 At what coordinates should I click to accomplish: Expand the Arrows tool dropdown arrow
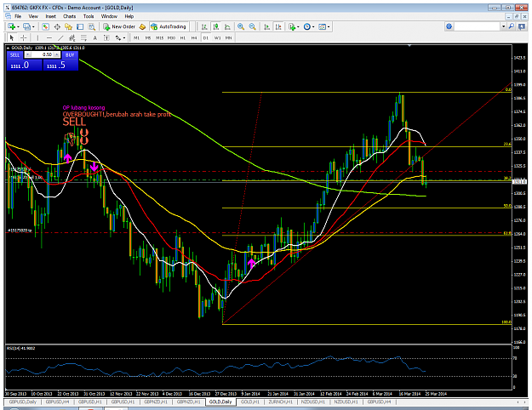[124, 38]
